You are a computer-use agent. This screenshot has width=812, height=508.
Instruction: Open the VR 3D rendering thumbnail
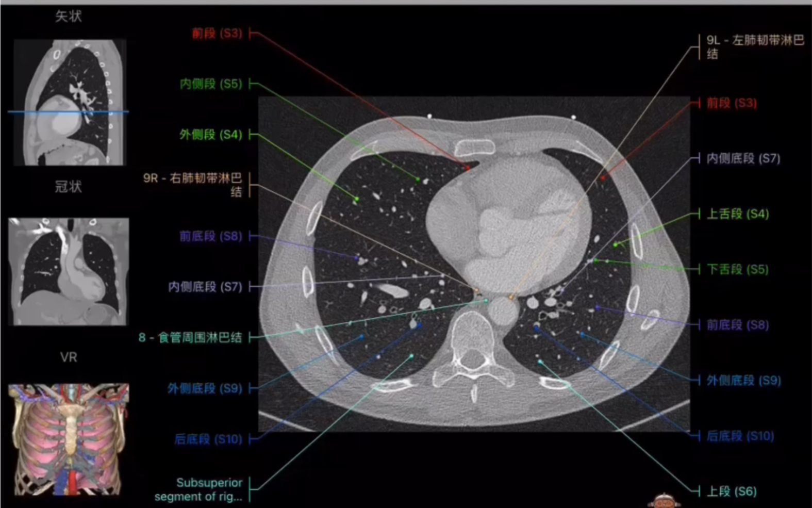pos(69,439)
